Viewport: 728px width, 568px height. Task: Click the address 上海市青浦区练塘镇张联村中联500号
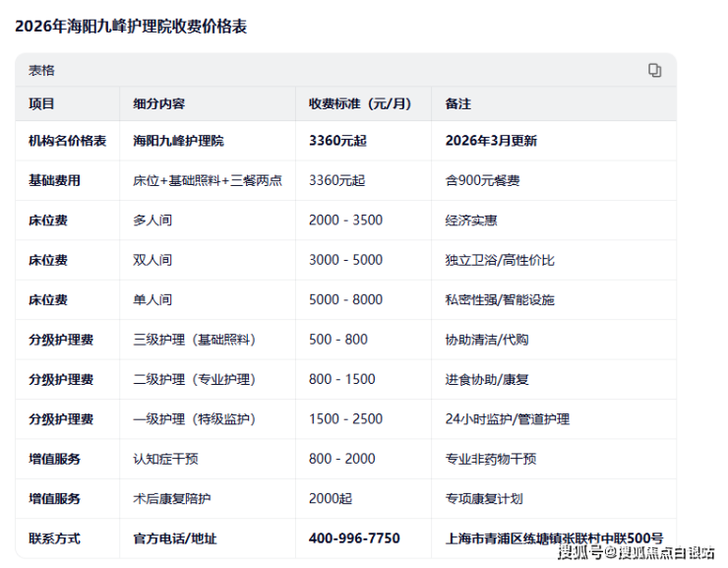554,538
